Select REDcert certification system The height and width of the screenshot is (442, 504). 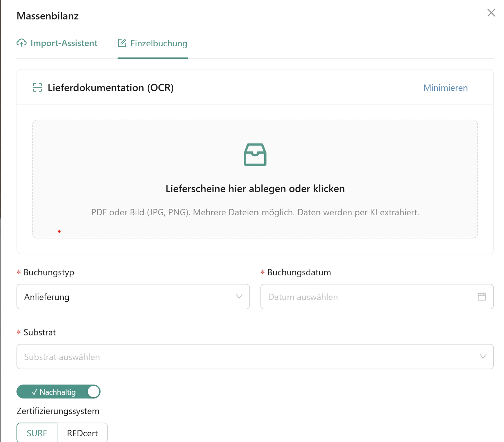(x=82, y=433)
